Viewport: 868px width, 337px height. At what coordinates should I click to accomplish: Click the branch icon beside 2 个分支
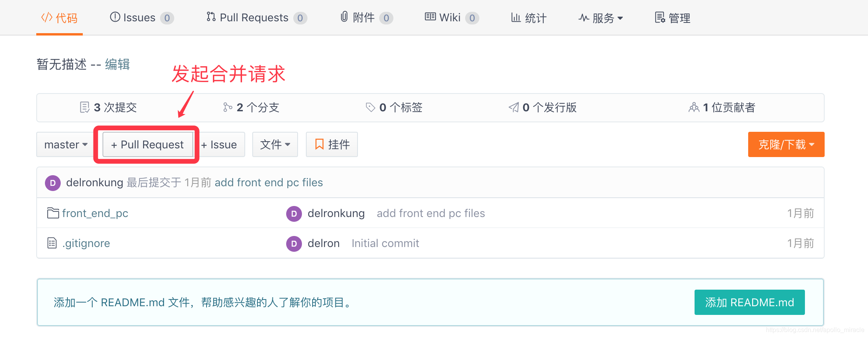[x=227, y=107]
